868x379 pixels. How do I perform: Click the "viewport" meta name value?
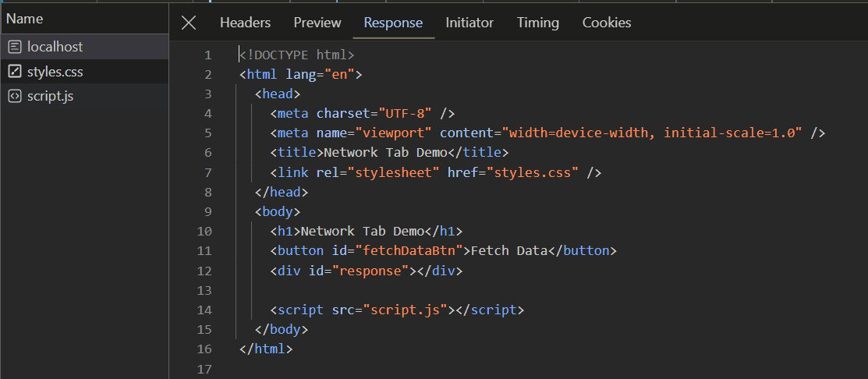click(393, 133)
